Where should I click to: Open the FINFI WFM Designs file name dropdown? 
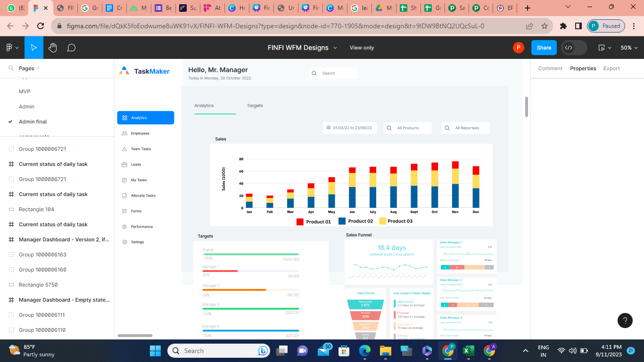pyautogui.click(x=335, y=47)
